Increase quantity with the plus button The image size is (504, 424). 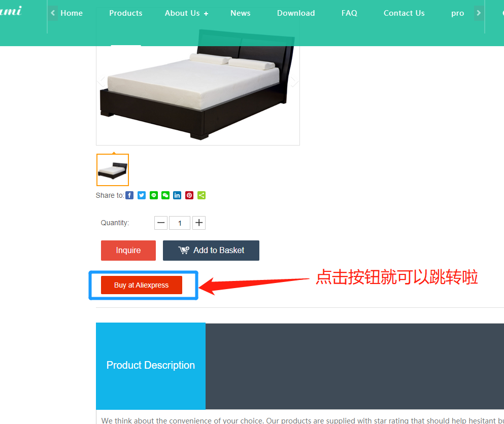tap(199, 223)
